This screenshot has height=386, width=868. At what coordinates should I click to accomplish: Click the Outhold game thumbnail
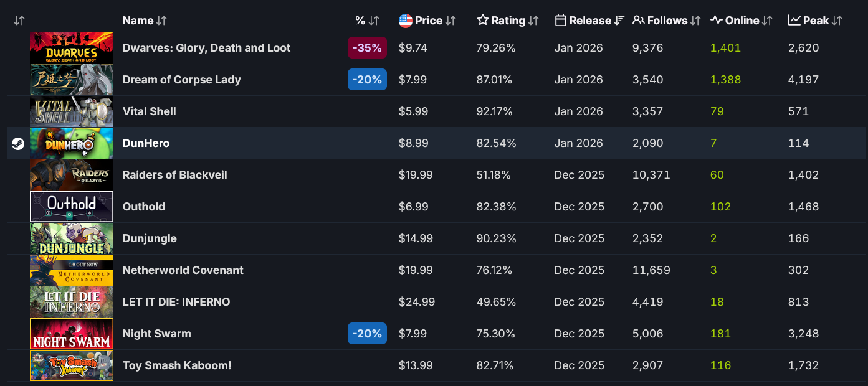[x=72, y=207]
